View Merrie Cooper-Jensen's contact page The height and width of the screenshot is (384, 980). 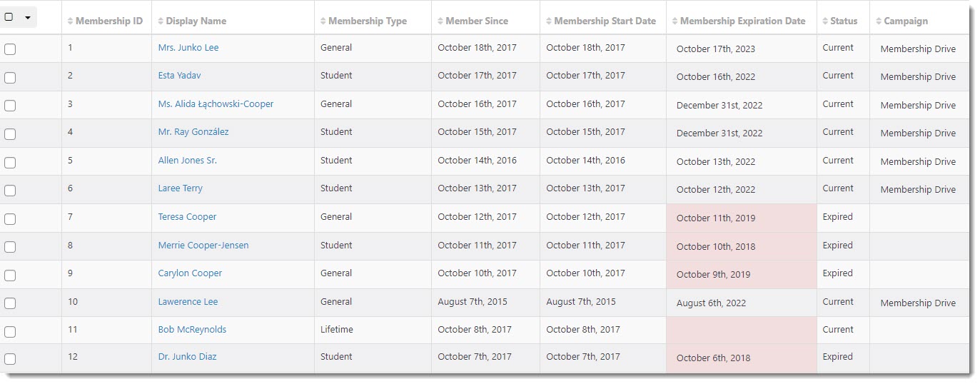click(203, 246)
